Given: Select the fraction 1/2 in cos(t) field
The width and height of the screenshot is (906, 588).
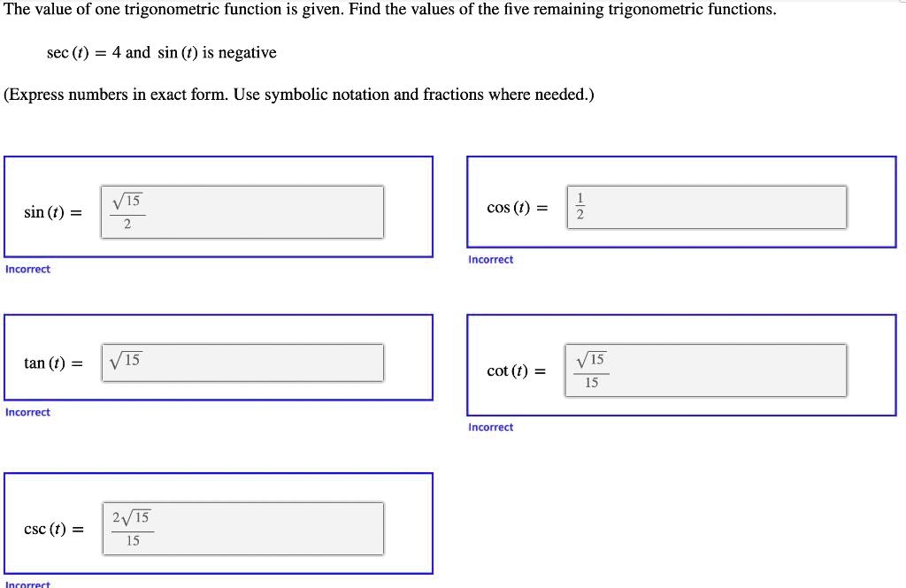Looking at the screenshot, I should (x=580, y=206).
